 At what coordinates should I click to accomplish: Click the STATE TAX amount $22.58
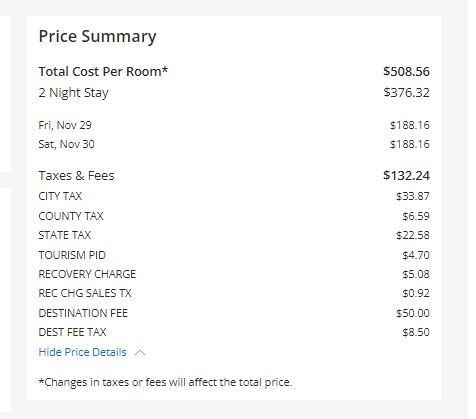[x=413, y=235]
